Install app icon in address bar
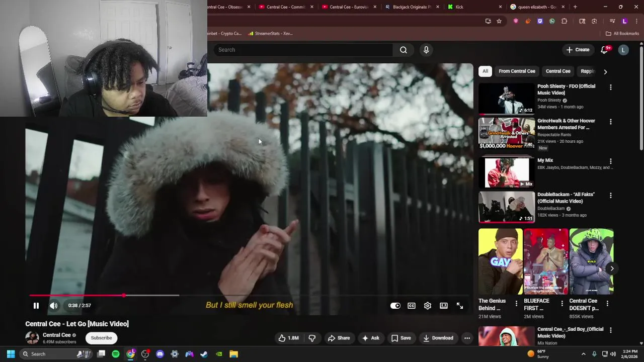The height and width of the screenshot is (362, 644). [x=488, y=21]
